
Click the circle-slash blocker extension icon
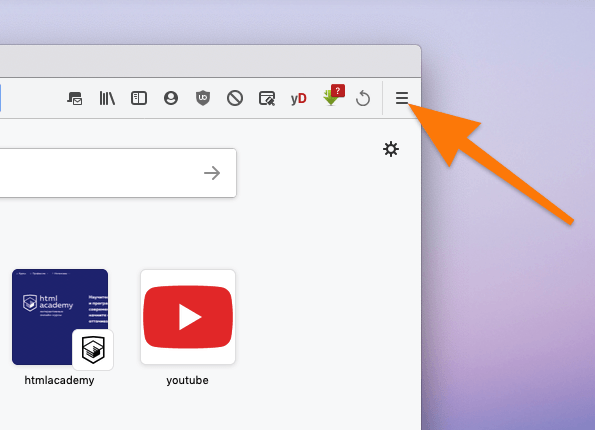[235, 98]
